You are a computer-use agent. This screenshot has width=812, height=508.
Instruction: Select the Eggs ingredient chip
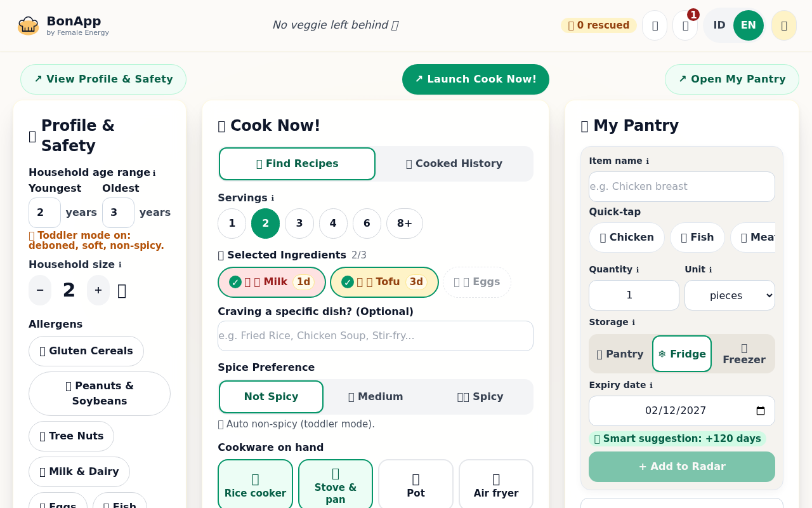(477, 282)
